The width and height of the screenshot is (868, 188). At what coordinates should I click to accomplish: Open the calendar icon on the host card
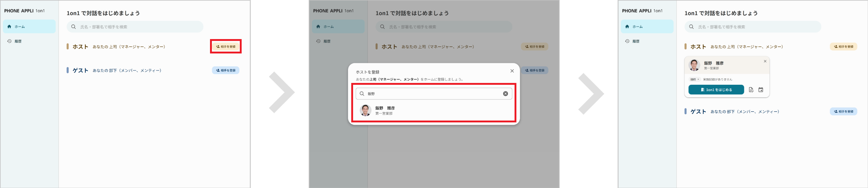pos(761,90)
